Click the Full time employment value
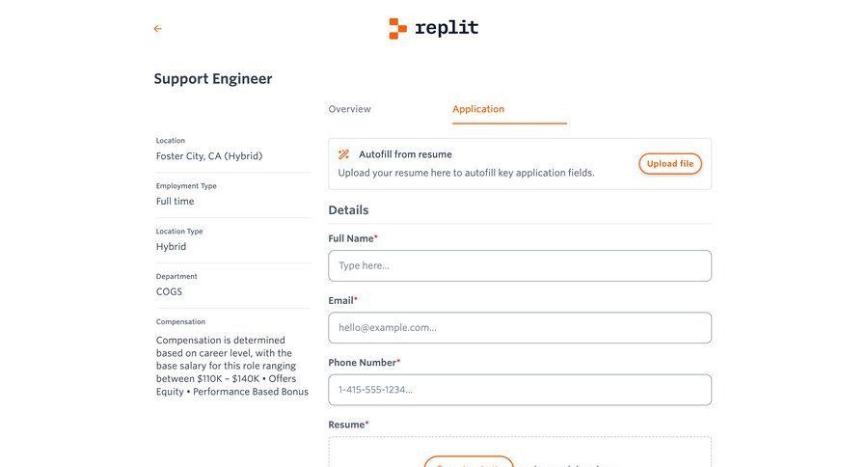 click(x=176, y=201)
